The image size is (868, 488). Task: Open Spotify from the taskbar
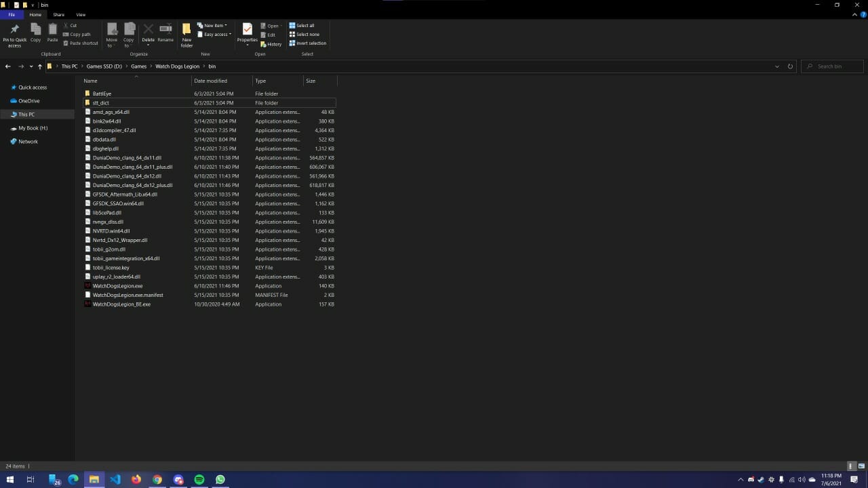click(199, 479)
